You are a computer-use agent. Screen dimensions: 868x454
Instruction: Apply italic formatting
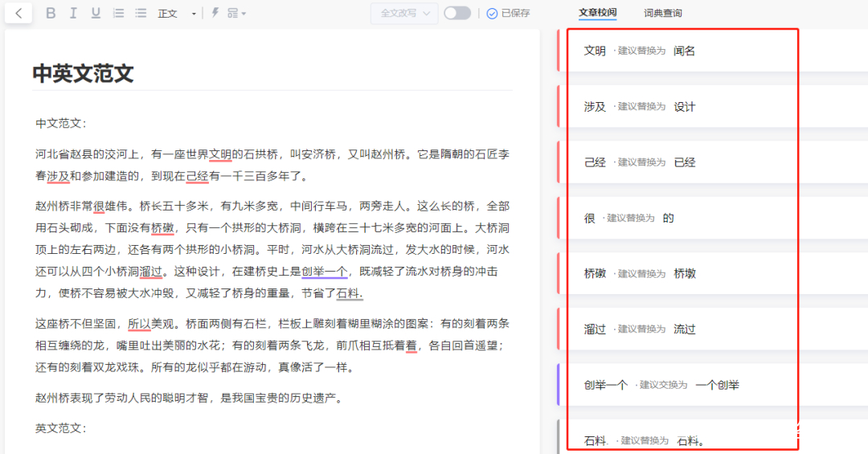[x=73, y=14]
